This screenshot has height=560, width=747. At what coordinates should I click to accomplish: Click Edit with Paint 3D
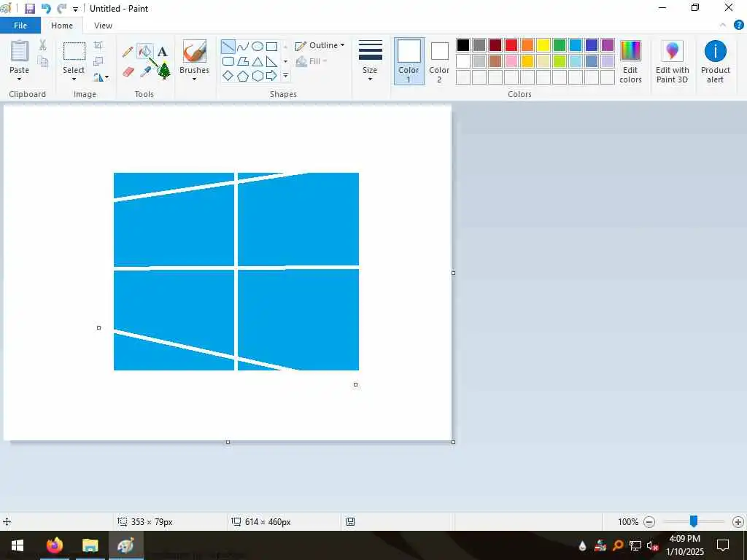click(x=672, y=62)
